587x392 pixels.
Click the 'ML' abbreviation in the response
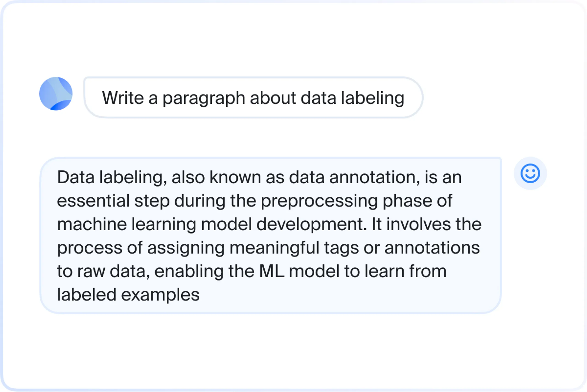[x=272, y=271]
